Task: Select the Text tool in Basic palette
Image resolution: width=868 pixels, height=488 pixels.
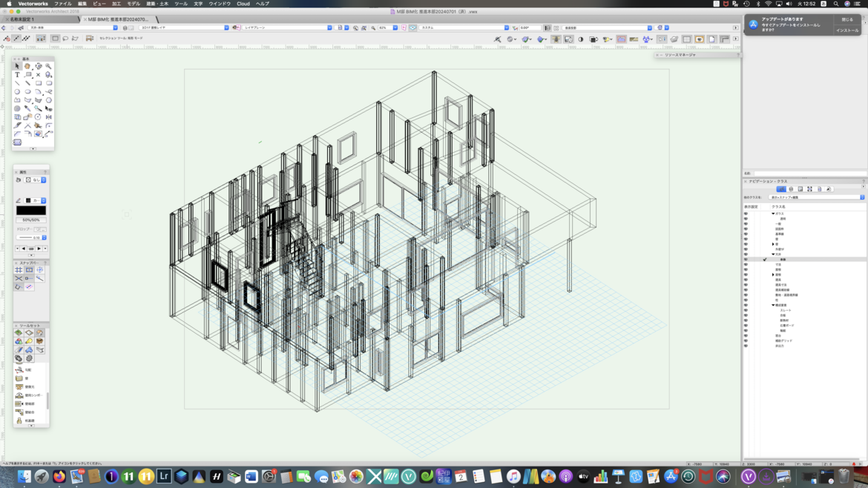Action: [17, 75]
